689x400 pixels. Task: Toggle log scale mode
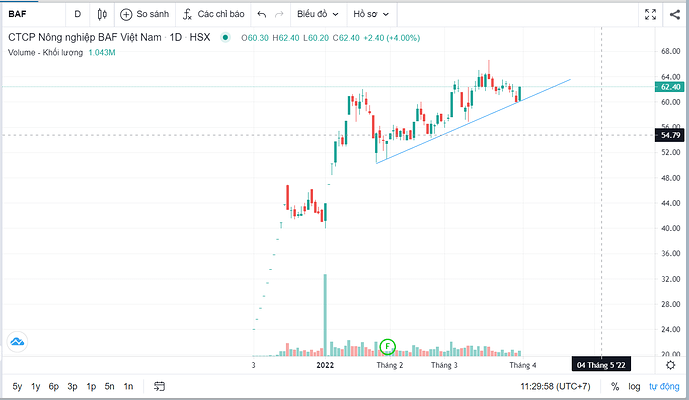coord(634,386)
